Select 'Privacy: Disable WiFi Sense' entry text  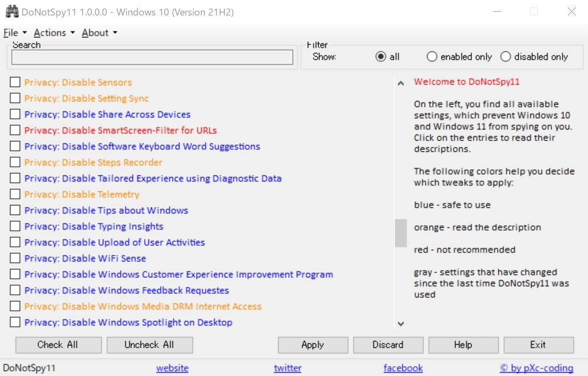(85, 258)
